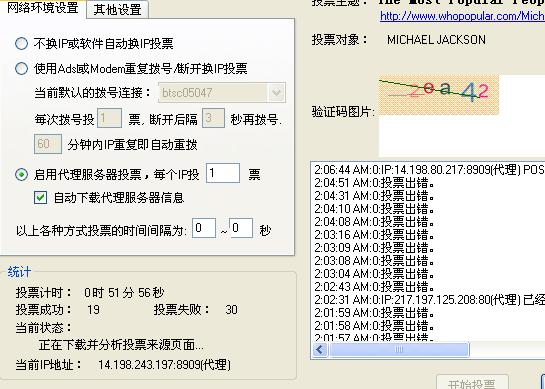
Task: Select log entry 2:02:43 AM 投票出错
Action: point(374,286)
